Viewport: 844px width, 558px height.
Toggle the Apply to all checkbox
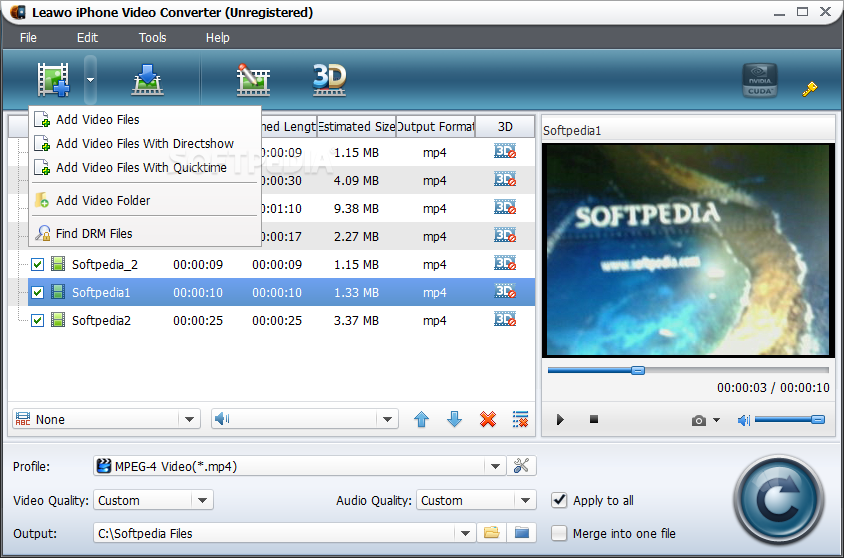559,500
